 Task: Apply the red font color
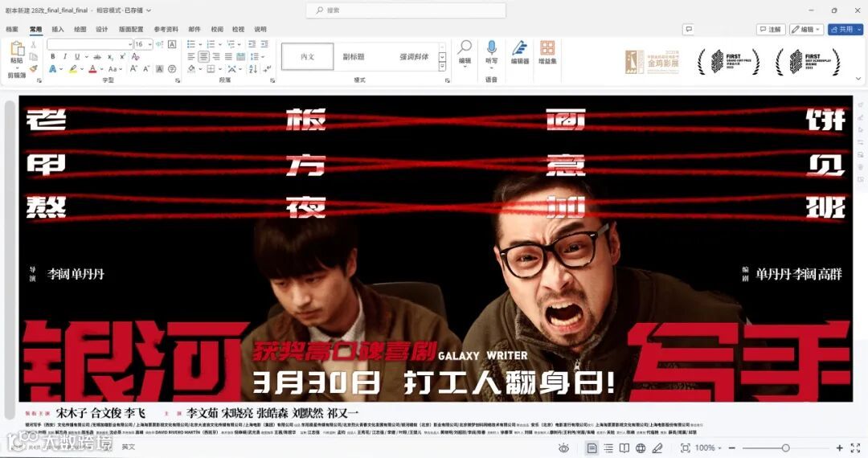92,69
